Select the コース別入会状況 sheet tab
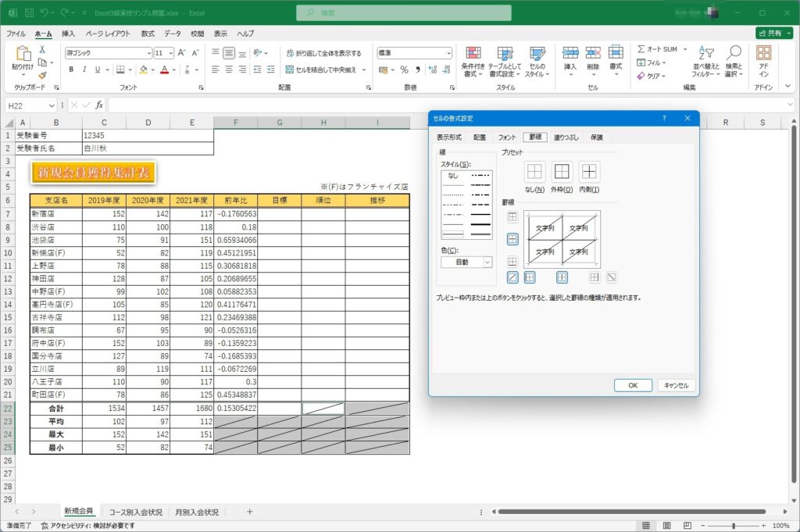 136,512
